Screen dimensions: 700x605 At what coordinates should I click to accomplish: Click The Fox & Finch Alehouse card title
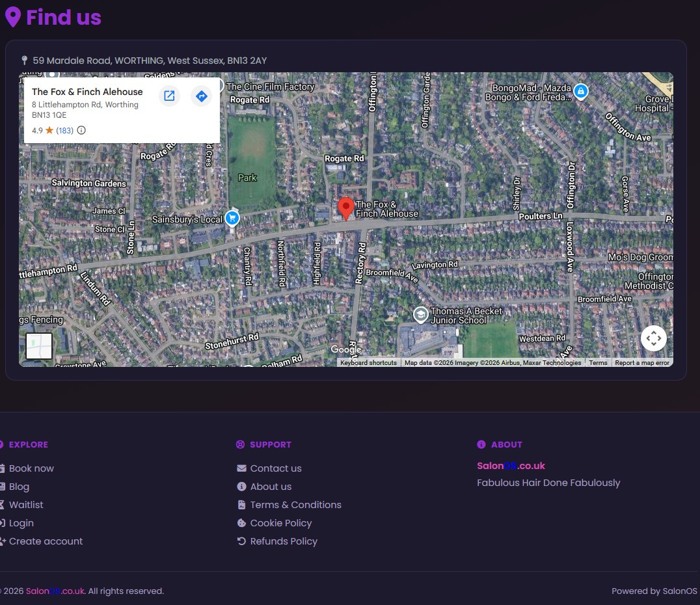click(87, 92)
